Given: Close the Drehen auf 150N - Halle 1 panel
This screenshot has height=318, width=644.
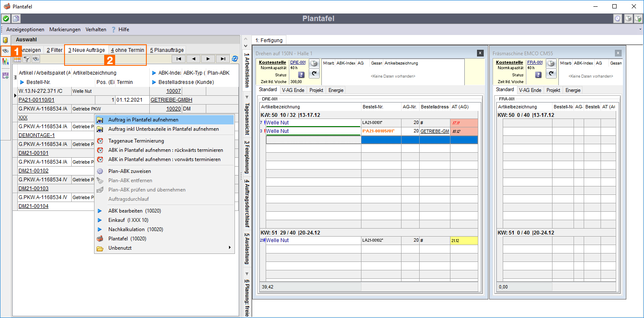Looking at the screenshot, I should 480,53.
